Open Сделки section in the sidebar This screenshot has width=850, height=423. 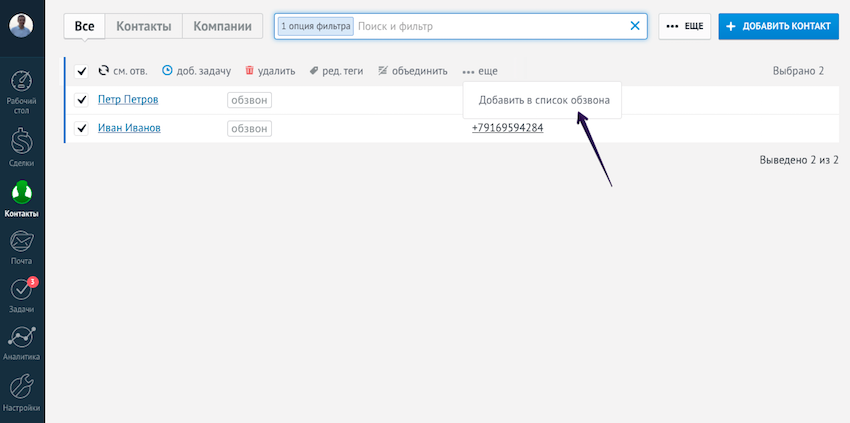[x=22, y=146]
